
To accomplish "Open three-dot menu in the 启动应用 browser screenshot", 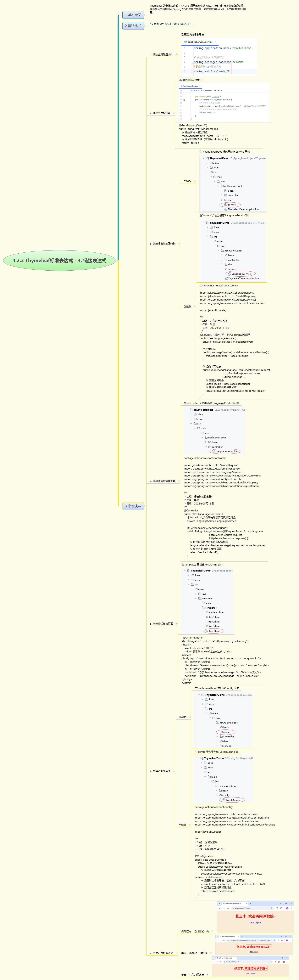I will 291,909.
